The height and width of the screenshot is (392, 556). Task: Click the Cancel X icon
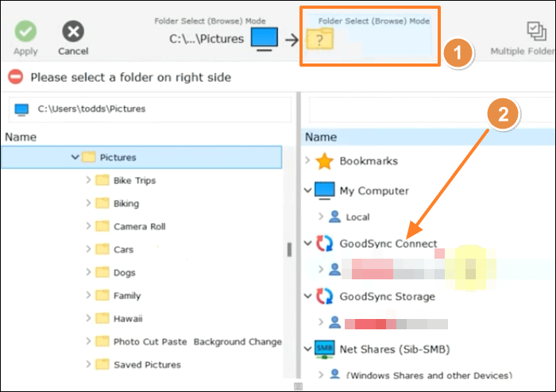coord(73,33)
